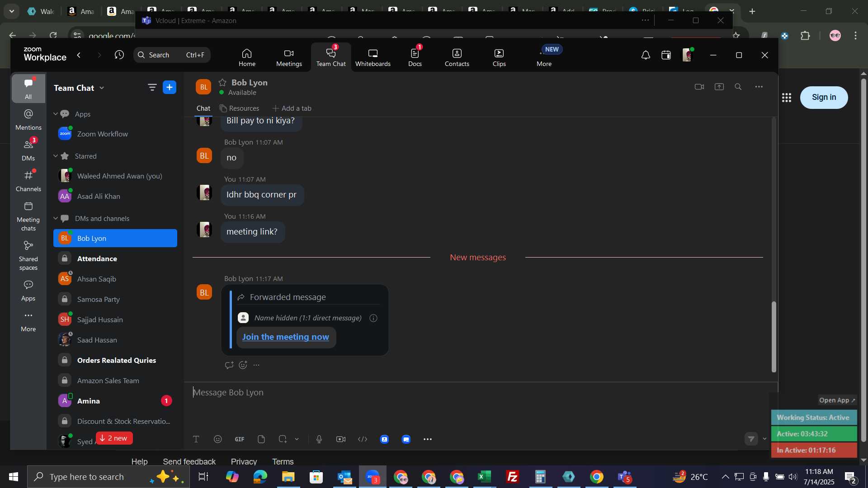Open Shared spaces in the sidebar

[28, 256]
